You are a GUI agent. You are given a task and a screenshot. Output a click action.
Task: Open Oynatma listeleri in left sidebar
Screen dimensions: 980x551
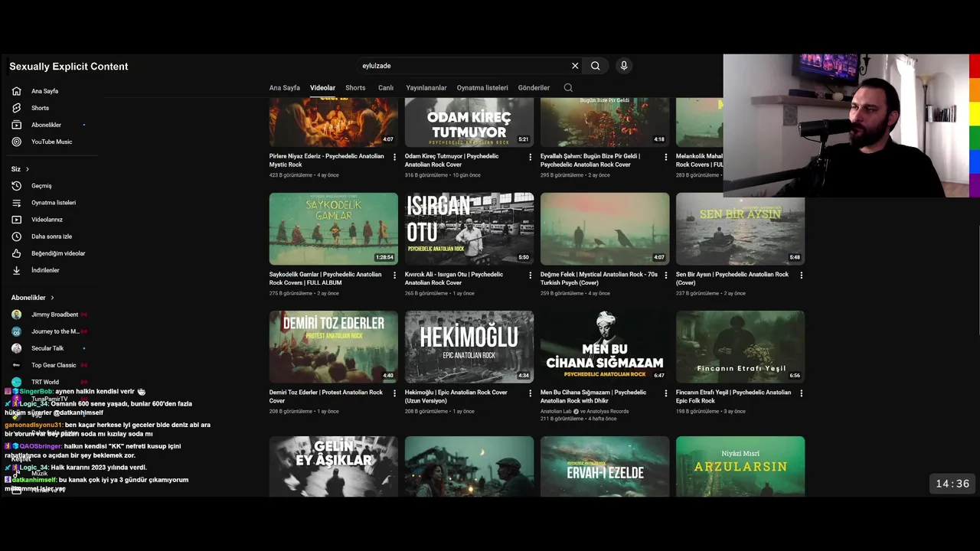coord(53,203)
